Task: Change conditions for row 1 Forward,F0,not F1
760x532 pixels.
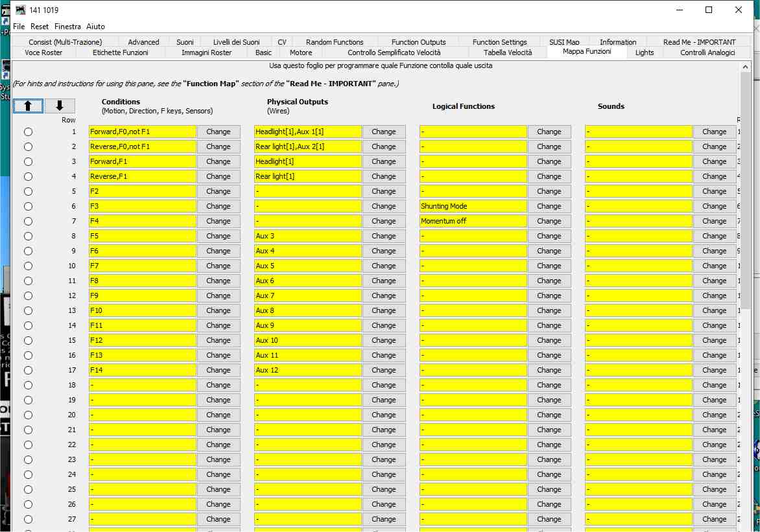Action: coord(218,132)
